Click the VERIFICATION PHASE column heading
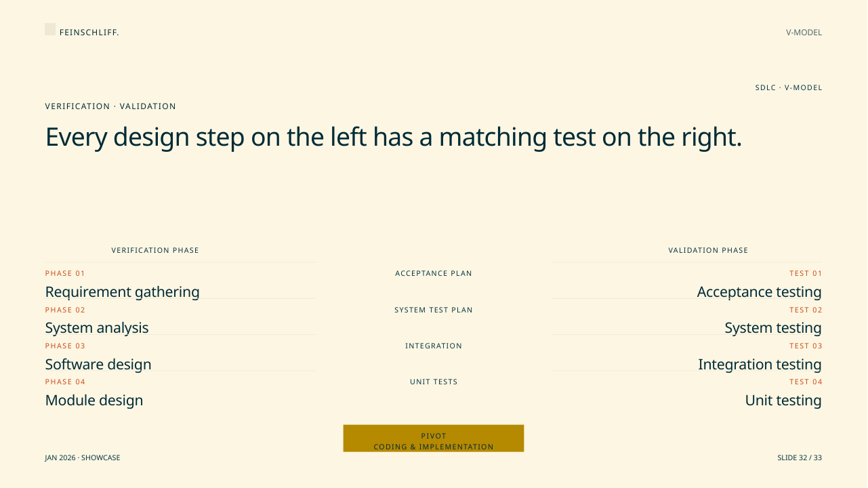Image resolution: width=868 pixels, height=488 pixels. coord(155,250)
